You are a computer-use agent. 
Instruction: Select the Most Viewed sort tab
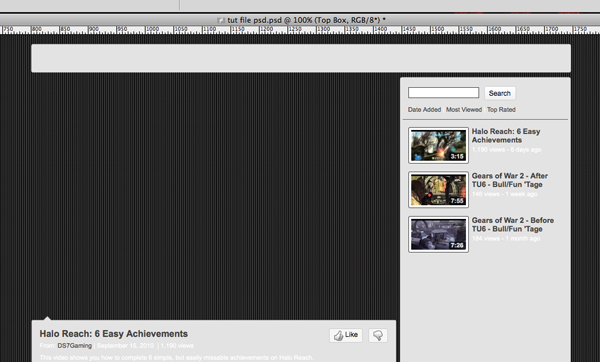click(464, 110)
